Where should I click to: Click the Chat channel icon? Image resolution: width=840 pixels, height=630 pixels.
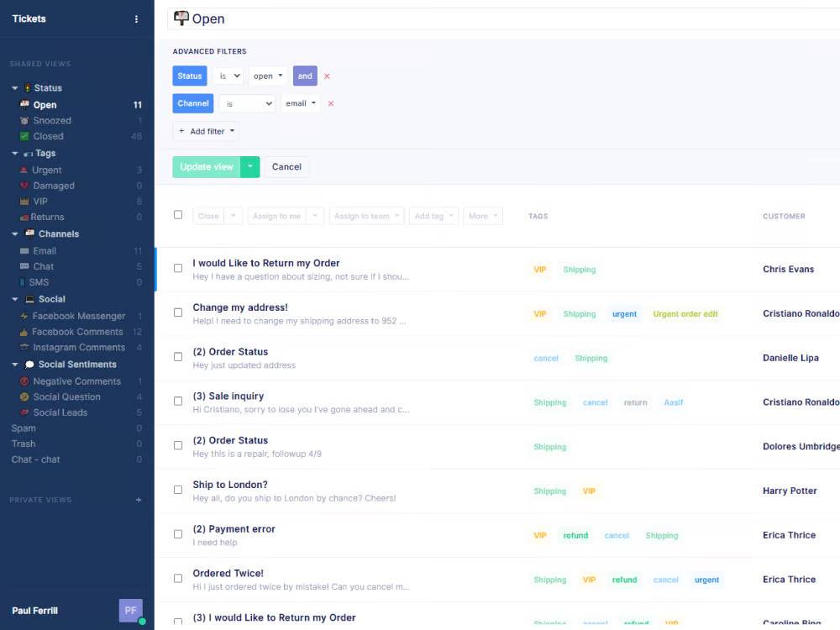tap(24, 266)
